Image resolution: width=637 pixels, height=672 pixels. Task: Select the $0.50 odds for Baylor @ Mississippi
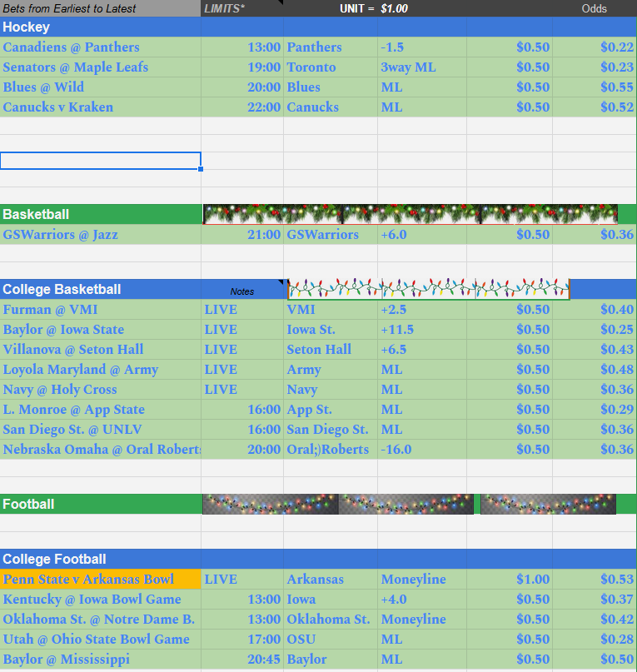click(595, 660)
